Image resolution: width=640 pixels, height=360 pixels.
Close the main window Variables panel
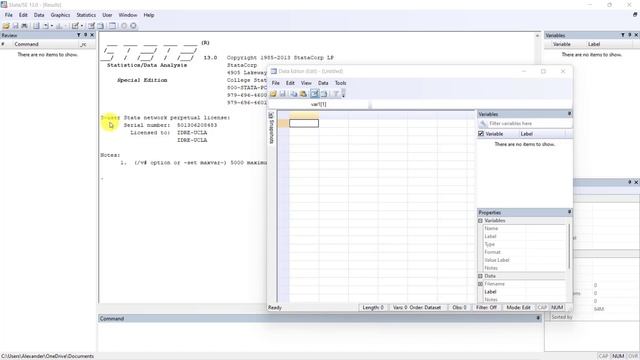pos(636,36)
